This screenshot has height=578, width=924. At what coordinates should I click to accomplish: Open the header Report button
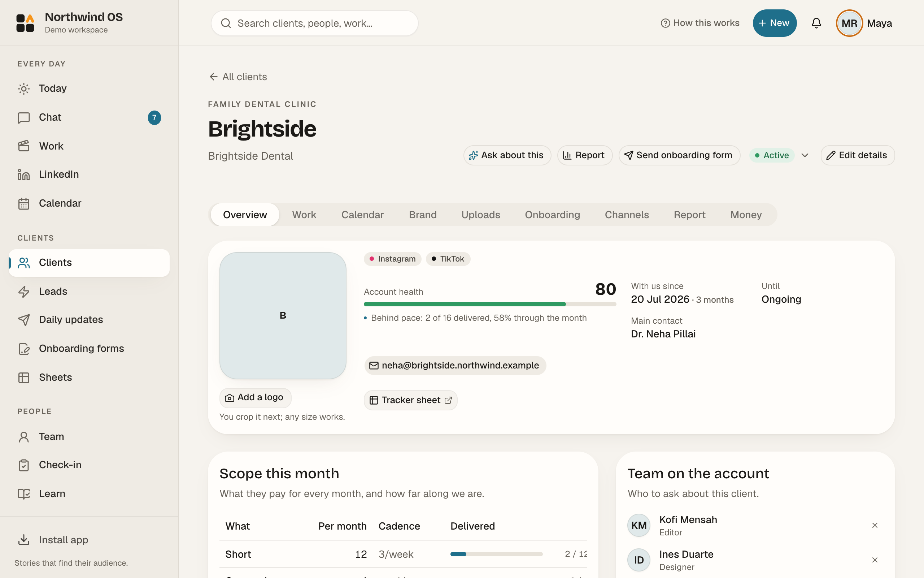click(585, 155)
